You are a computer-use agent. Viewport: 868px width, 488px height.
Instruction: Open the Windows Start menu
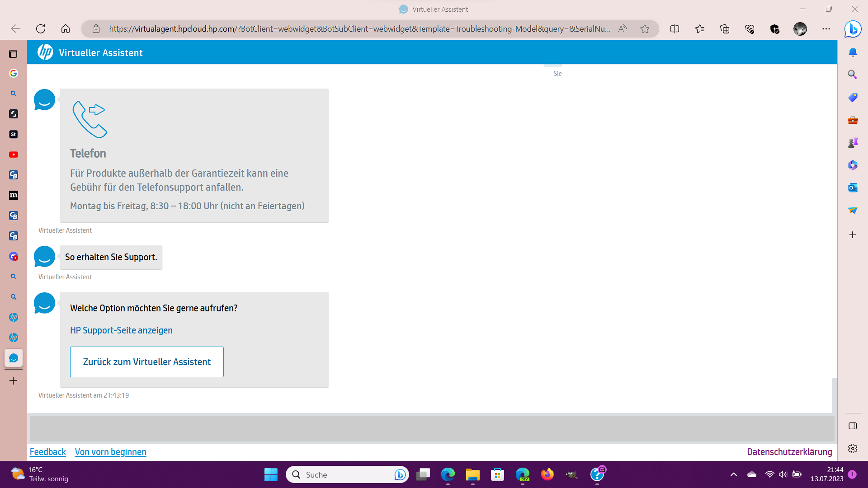tap(271, 474)
